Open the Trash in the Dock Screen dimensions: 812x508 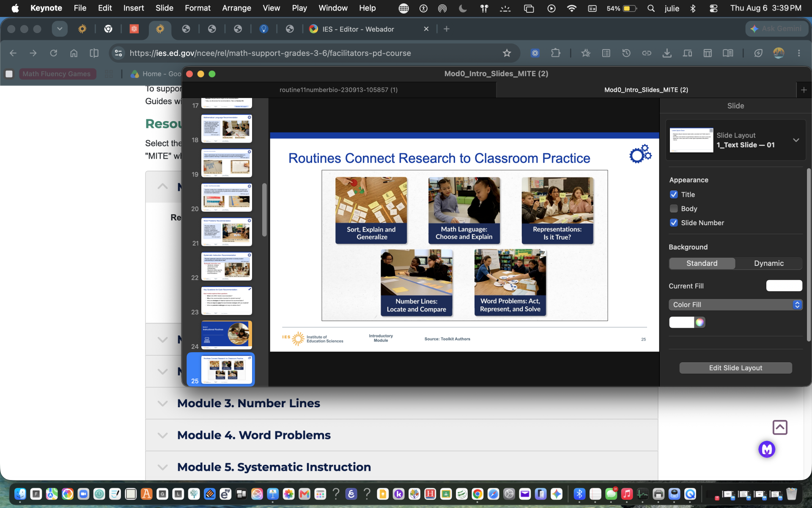[x=792, y=494]
